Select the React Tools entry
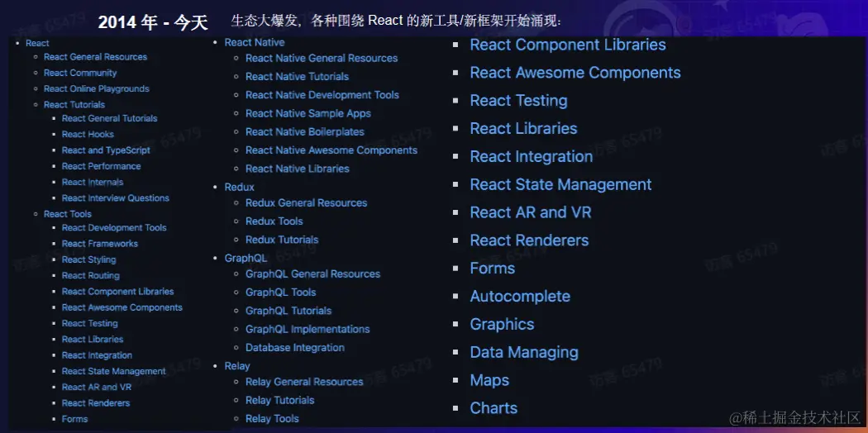 coord(68,214)
